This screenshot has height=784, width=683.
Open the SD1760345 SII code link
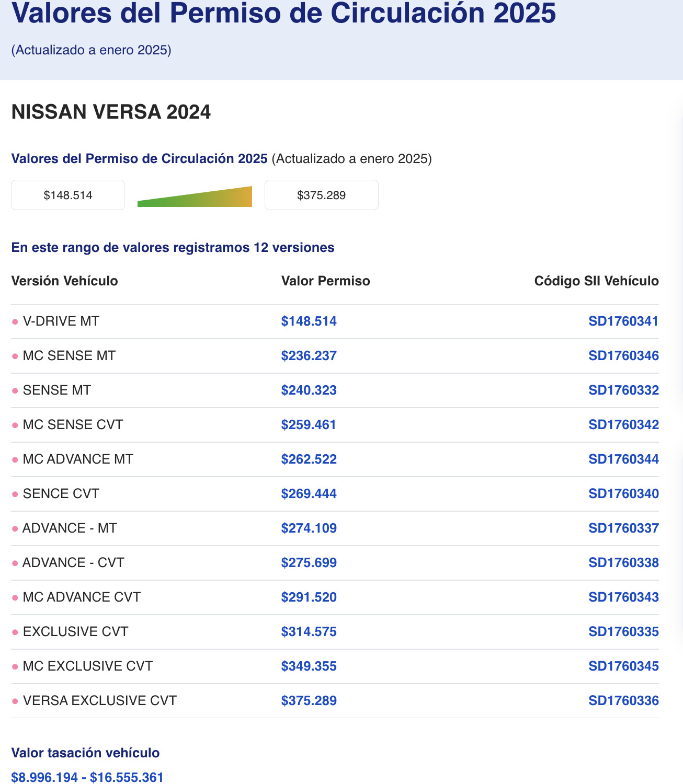[623, 666]
